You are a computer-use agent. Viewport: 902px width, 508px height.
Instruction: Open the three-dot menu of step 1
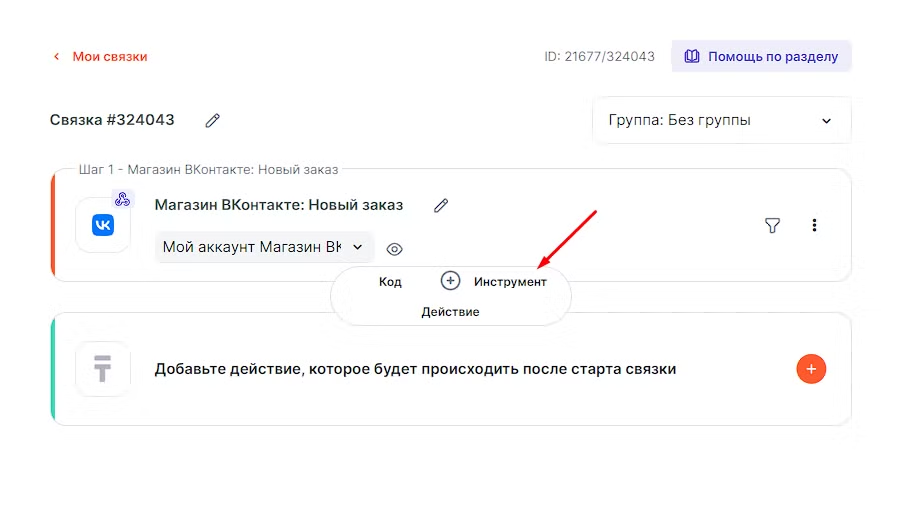click(x=814, y=226)
